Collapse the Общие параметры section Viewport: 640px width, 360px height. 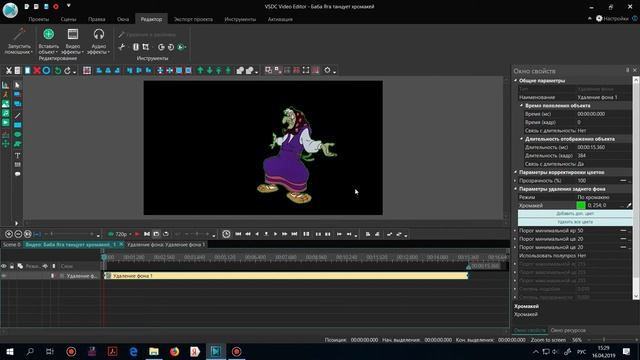click(x=516, y=80)
